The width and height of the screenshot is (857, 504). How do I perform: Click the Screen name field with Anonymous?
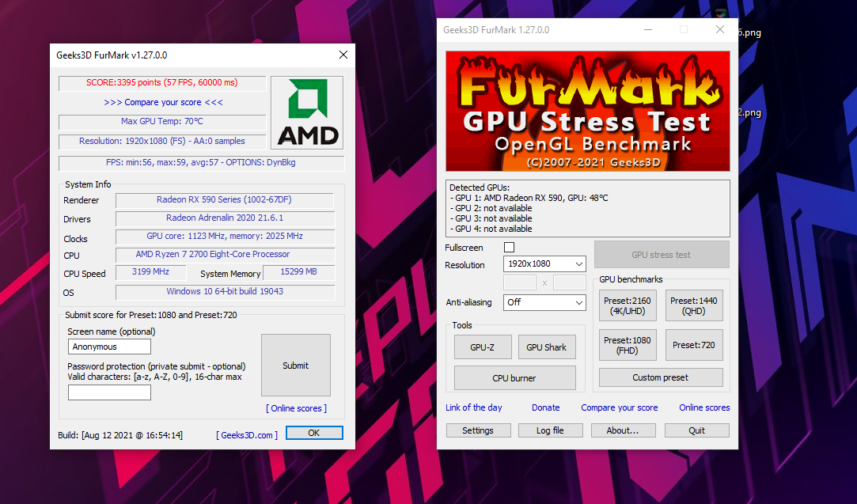coord(109,347)
